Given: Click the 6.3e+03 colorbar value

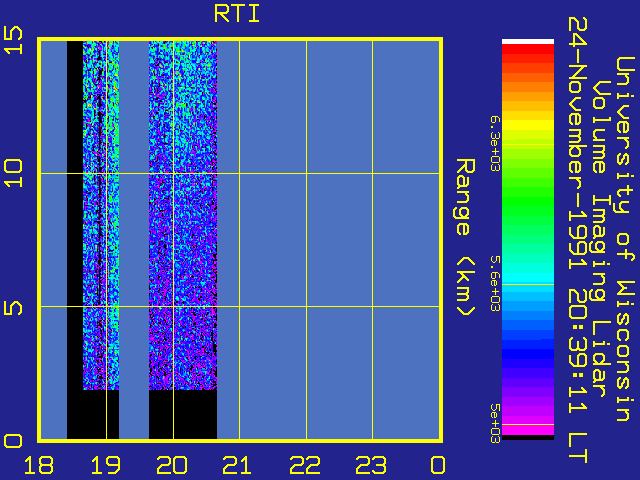Looking at the screenshot, I should (495, 144).
